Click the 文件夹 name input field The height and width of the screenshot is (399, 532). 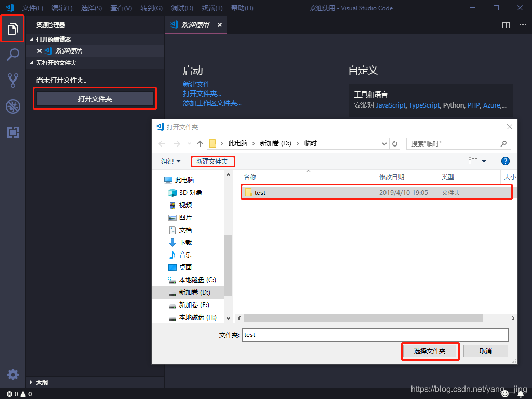click(375, 335)
